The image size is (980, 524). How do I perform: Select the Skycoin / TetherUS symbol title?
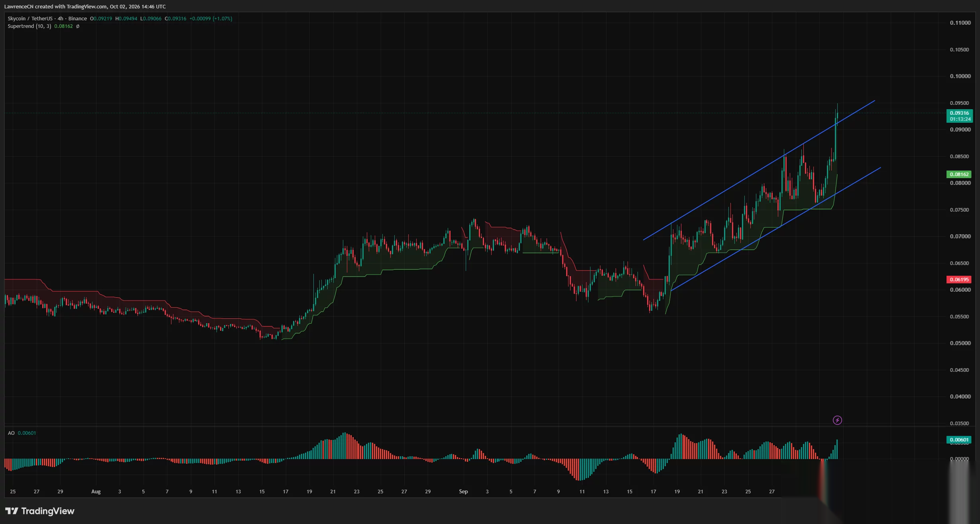(30, 18)
